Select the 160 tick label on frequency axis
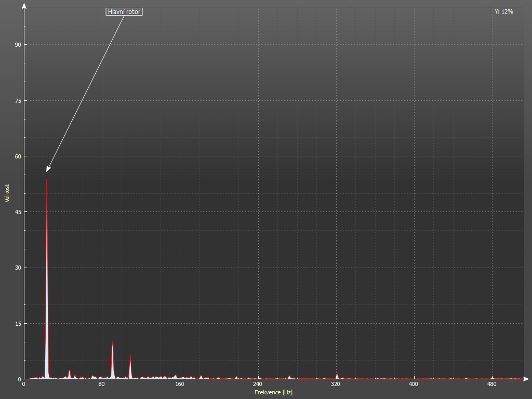532x399 pixels. click(179, 384)
